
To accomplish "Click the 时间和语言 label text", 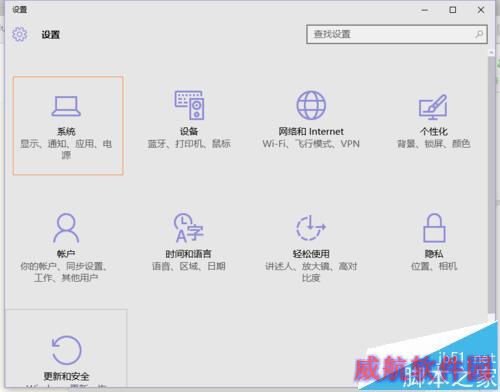I will pyautogui.click(x=189, y=254).
